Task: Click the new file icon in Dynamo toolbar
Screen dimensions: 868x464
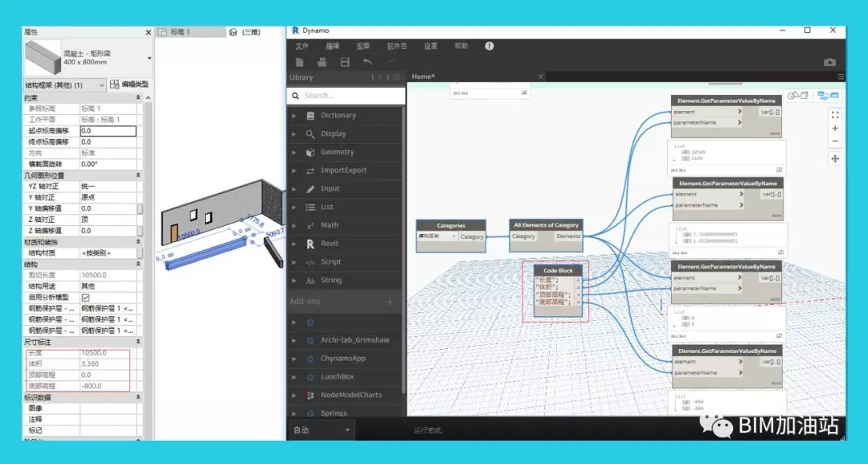Action: (x=299, y=62)
